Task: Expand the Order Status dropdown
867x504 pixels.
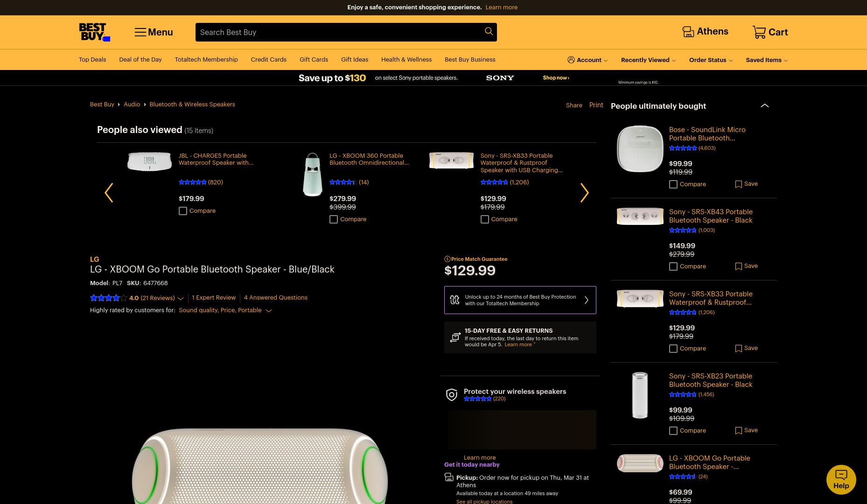Action: click(730, 60)
